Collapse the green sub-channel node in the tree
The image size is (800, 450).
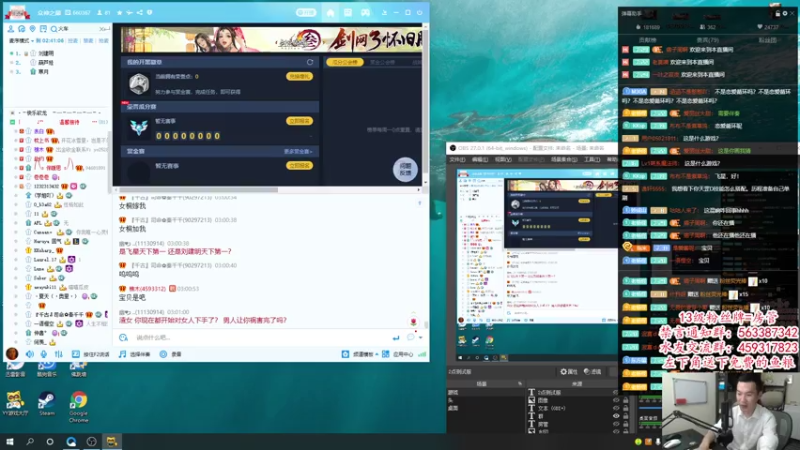tap(13, 122)
